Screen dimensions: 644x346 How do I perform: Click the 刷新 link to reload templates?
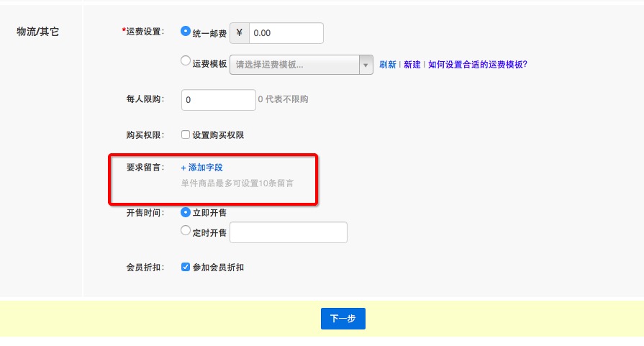388,64
